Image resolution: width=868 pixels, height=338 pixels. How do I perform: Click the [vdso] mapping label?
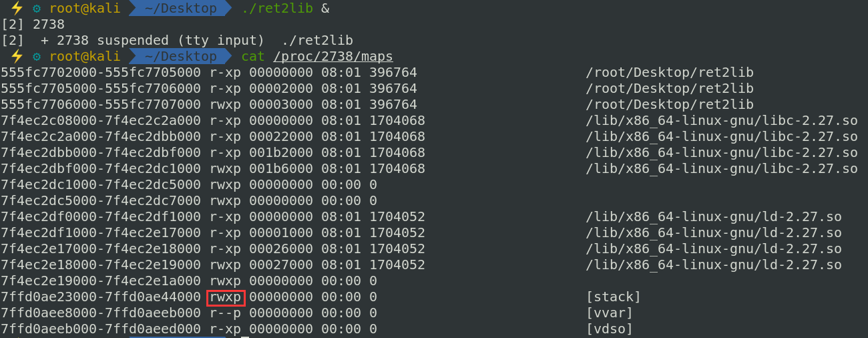click(610, 329)
